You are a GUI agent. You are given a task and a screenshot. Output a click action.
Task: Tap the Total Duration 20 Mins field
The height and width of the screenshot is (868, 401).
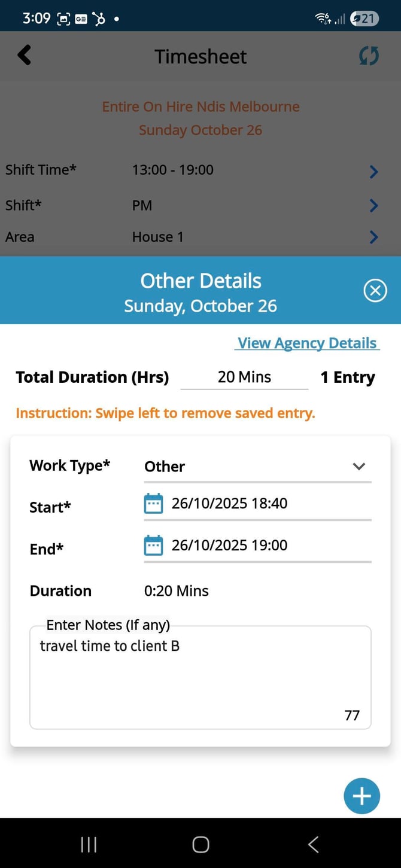pyautogui.click(x=244, y=377)
